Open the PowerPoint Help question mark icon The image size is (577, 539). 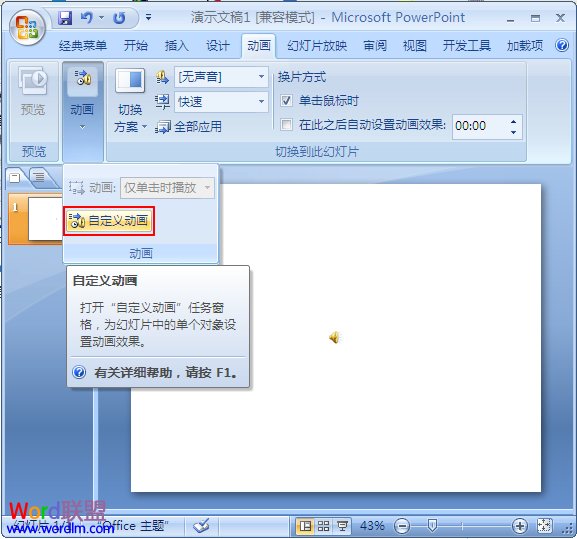click(x=562, y=46)
